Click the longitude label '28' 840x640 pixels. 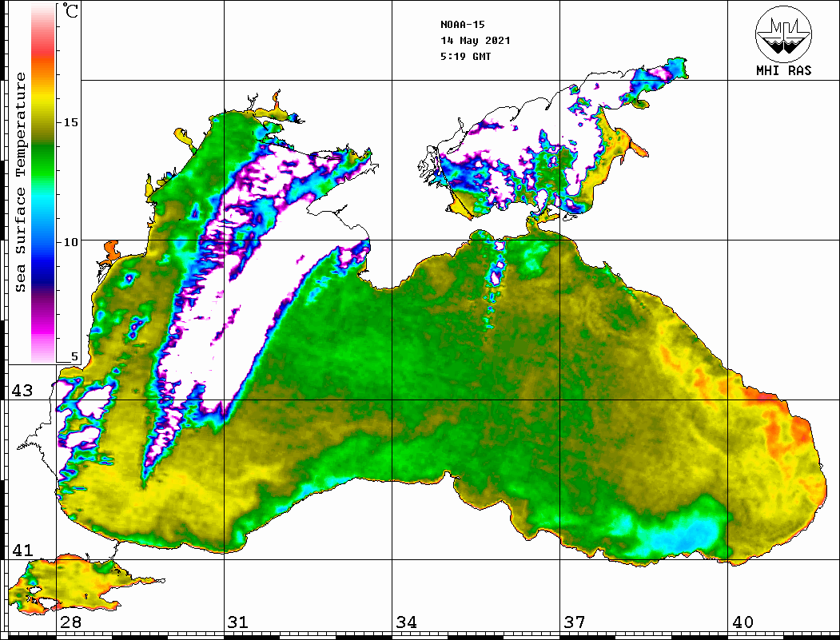tap(70, 622)
